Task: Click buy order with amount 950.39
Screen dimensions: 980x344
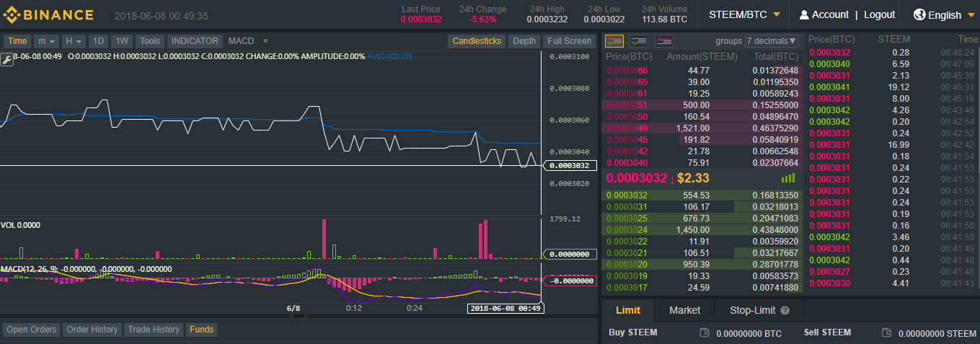Action: click(x=702, y=265)
